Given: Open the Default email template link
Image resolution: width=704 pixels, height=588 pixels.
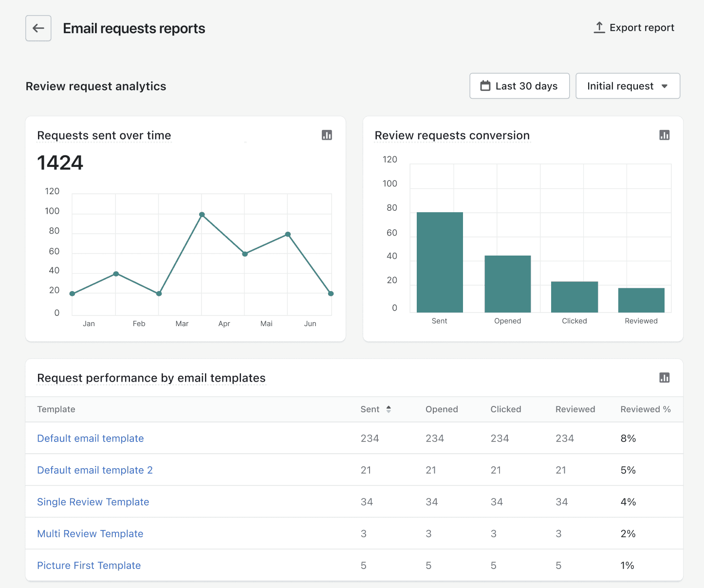Looking at the screenshot, I should click(91, 439).
